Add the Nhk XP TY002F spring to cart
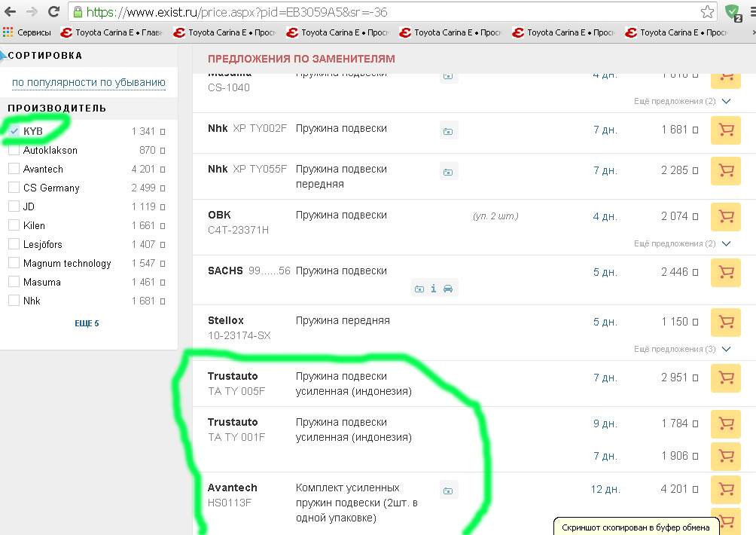 (x=726, y=130)
